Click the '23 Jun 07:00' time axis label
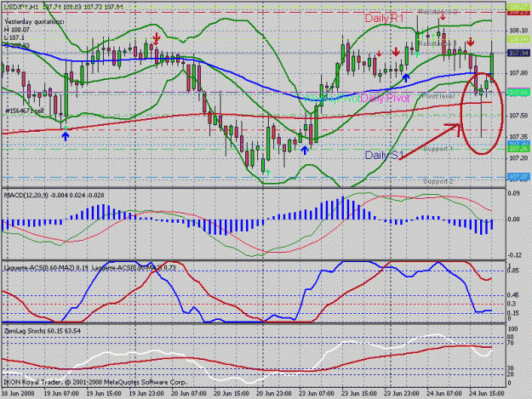Screen dimensions: 532x399 [x=317, y=394]
